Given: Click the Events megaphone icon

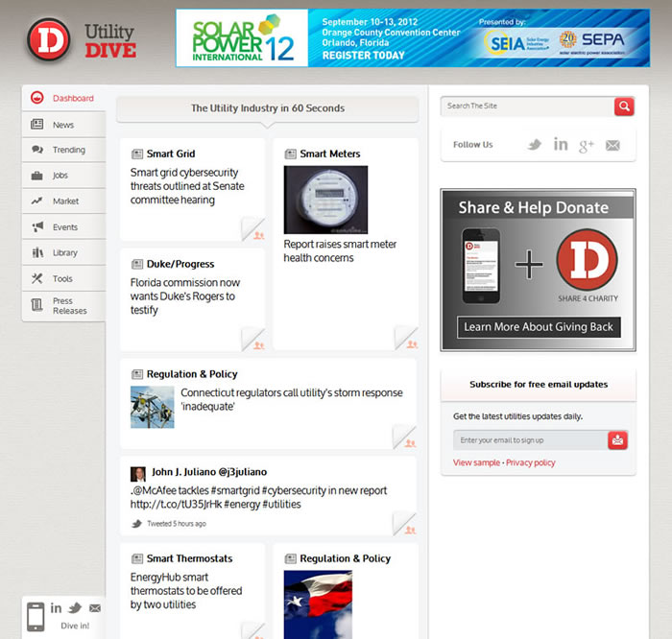Looking at the screenshot, I should pyautogui.click(x=37, y=226).
